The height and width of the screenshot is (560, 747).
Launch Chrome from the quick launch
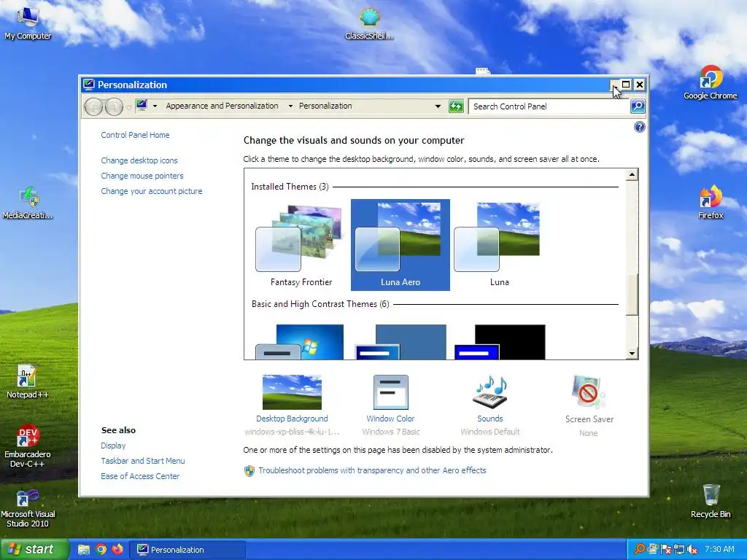(101, 550)
